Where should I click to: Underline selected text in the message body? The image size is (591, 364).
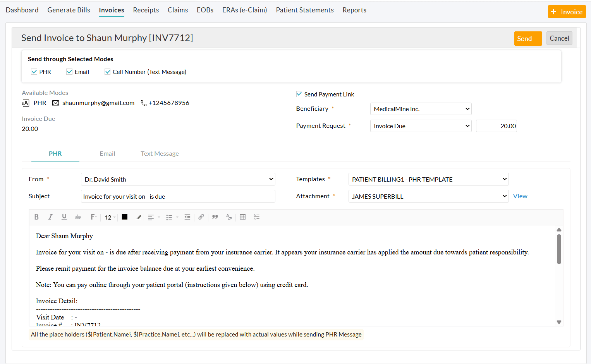[x=64, y=217]
